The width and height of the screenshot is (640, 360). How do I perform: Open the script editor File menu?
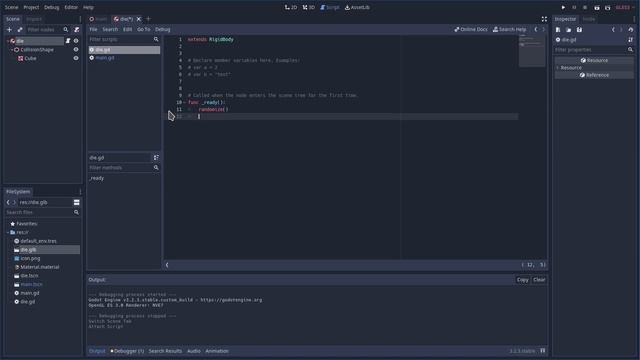pyautogui.click(x=93, y=29)
